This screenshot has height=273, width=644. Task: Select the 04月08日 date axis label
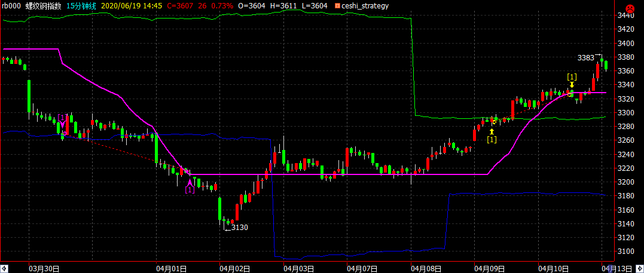tap(423, 269)
